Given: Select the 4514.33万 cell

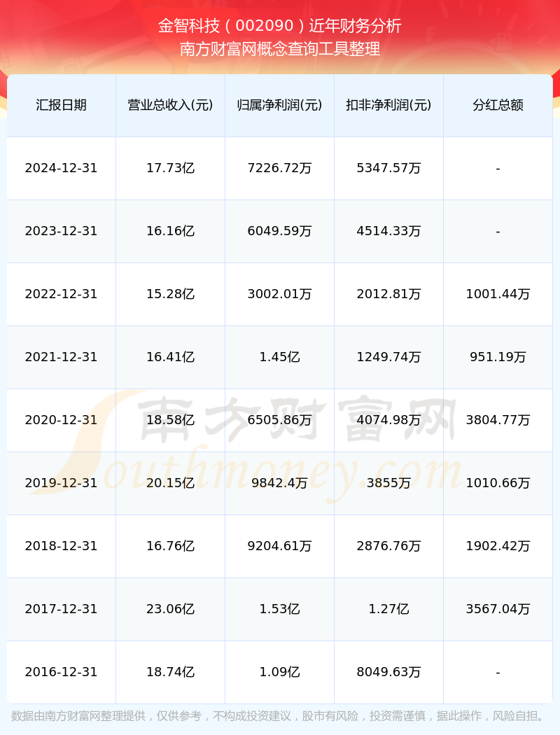Looking at the screenshot, I should pyautogui.click(x=389, y=231).
